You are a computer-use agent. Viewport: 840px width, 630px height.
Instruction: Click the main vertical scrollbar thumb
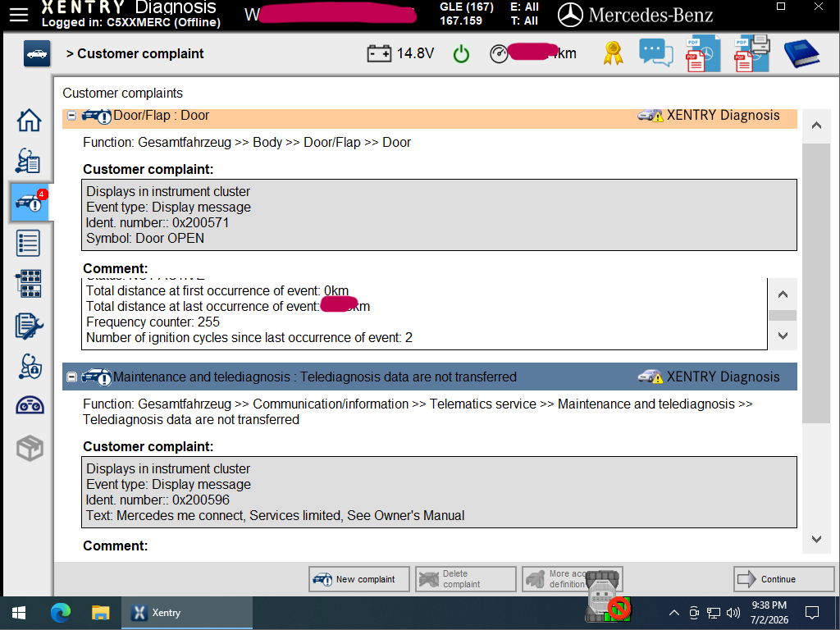(x=816, y=283)
